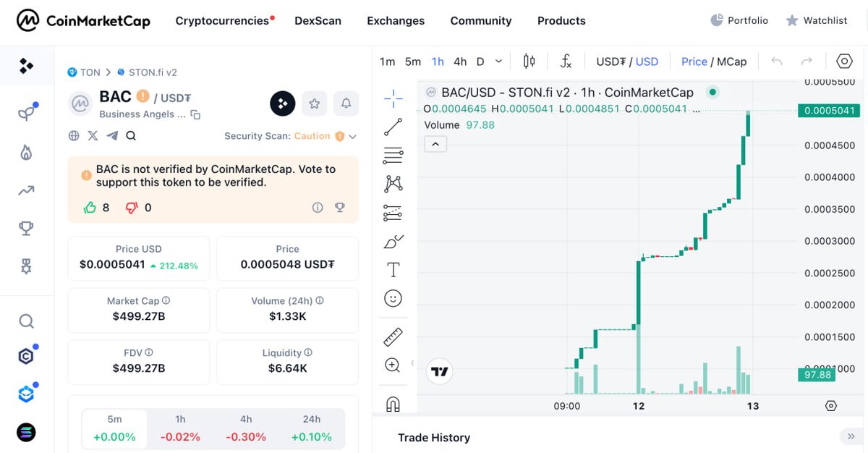The width and height of the screenshot is (868, 453).
Task: Open the hot pairs flame icon
Action: (x=27, y=152)
